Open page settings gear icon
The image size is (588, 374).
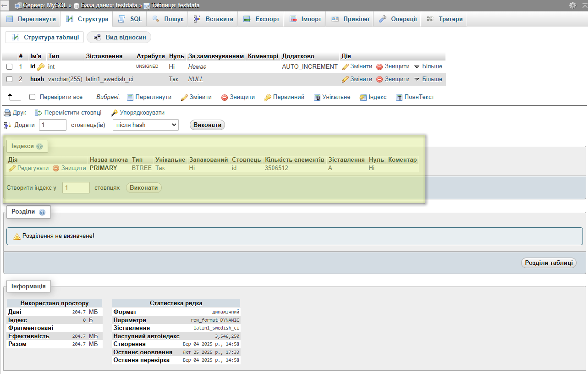click(x=572, y=5)
